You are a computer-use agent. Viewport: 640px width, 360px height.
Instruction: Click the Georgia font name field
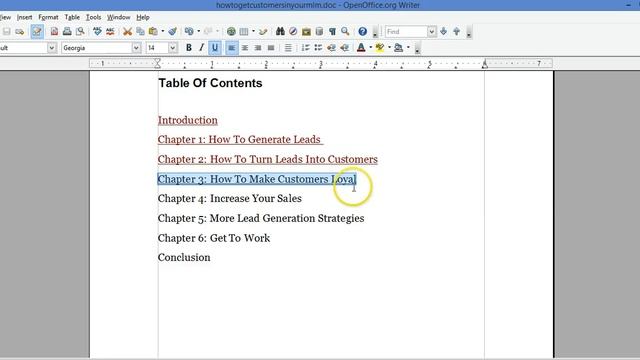(x=97, y=48)
